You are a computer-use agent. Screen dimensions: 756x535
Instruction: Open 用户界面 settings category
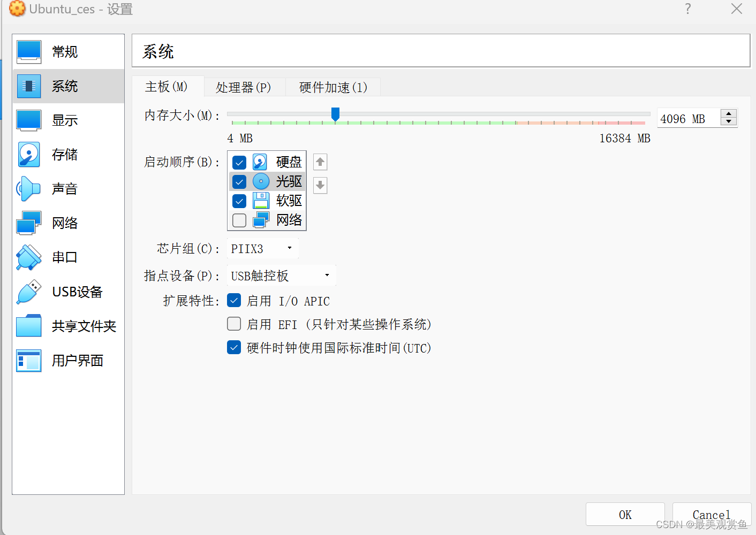pyautogui.click(x=69, y=360)
